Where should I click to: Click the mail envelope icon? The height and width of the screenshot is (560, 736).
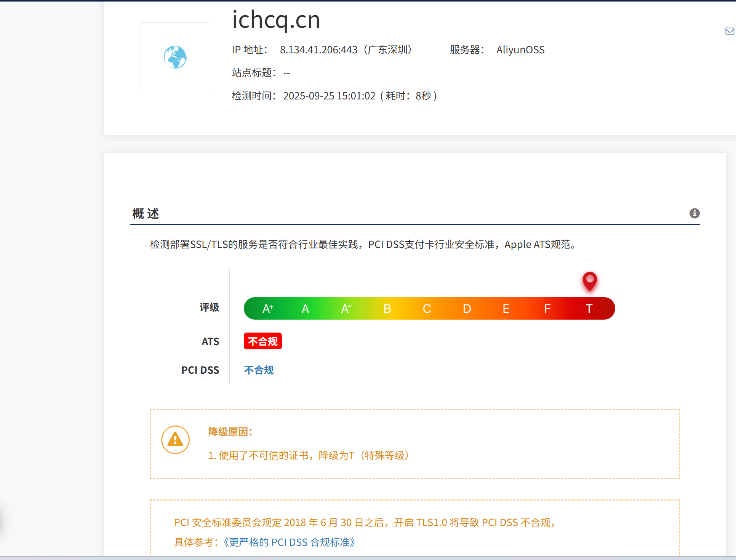730,31
